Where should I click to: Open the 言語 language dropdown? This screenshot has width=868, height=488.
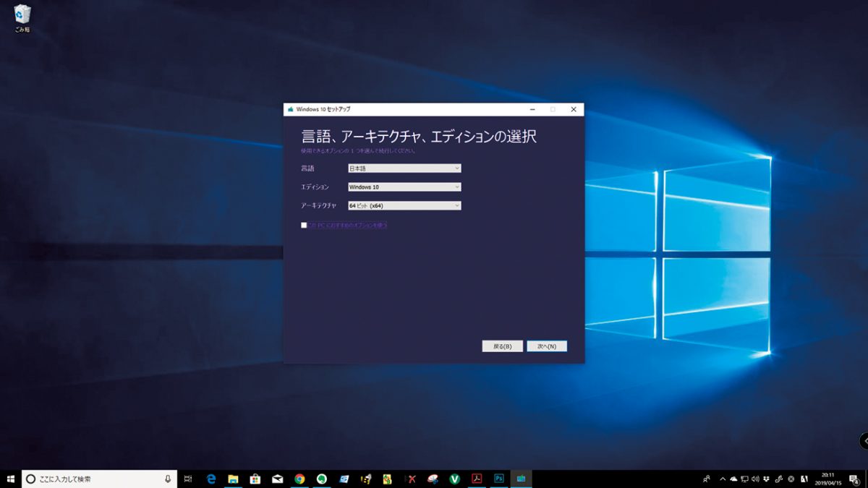click(404, 168)
